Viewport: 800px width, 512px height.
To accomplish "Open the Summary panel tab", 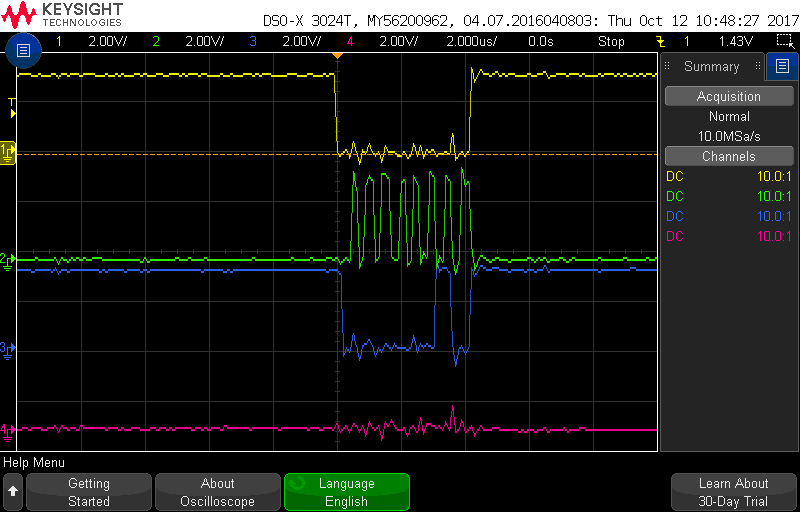I will (x=712, y=66).
